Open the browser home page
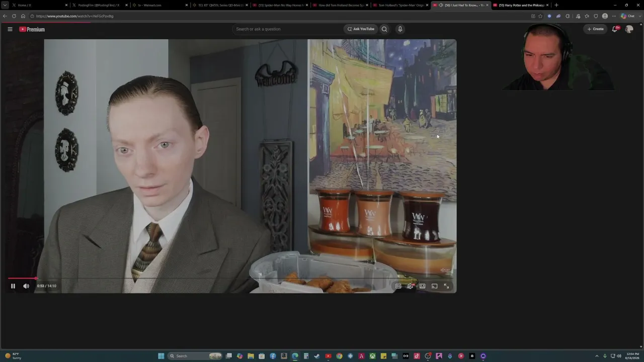 click(23, 16)
